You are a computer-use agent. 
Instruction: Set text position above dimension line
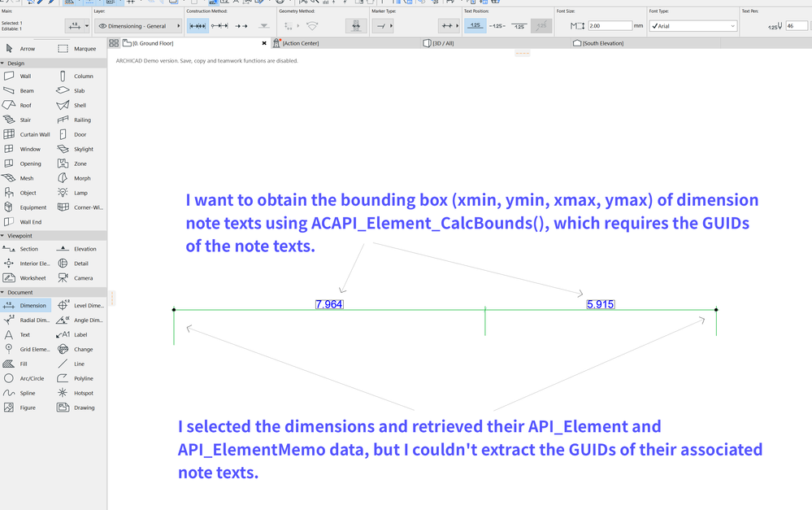pyautogui.click(x=475, y=25)
